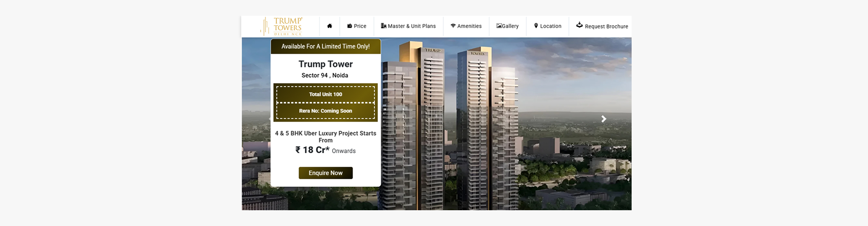The height and width of the screenshot is (226, 868).
Task: Select the Gallery menu label
Action: pyautogui.click(x=510, y=26)
